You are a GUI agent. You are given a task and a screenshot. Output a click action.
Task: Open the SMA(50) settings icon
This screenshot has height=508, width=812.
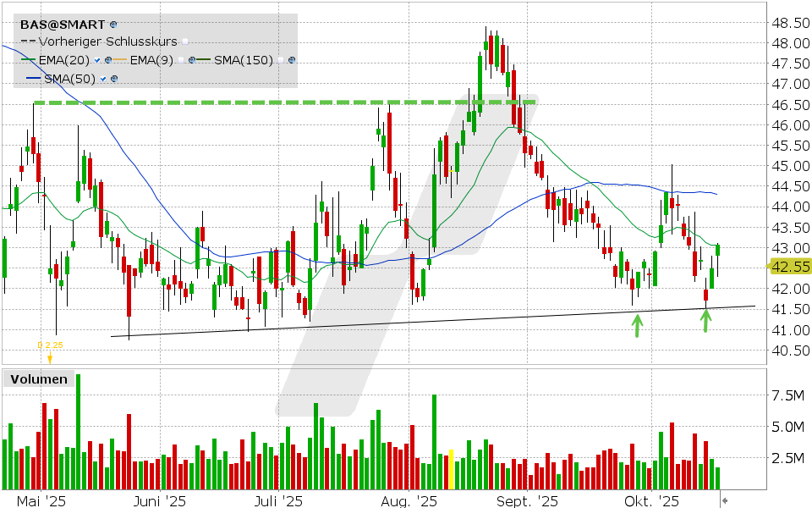click(x=114, y=79)
